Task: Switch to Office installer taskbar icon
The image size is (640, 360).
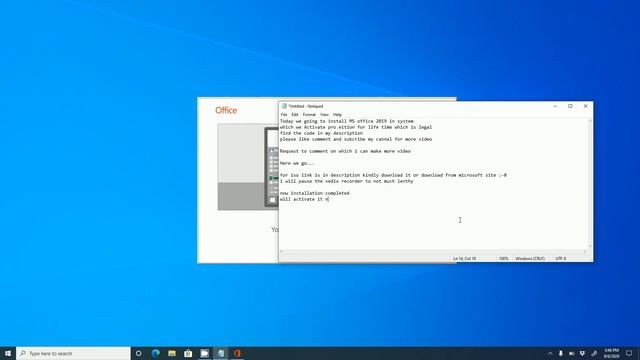Action: click(237, 353)
